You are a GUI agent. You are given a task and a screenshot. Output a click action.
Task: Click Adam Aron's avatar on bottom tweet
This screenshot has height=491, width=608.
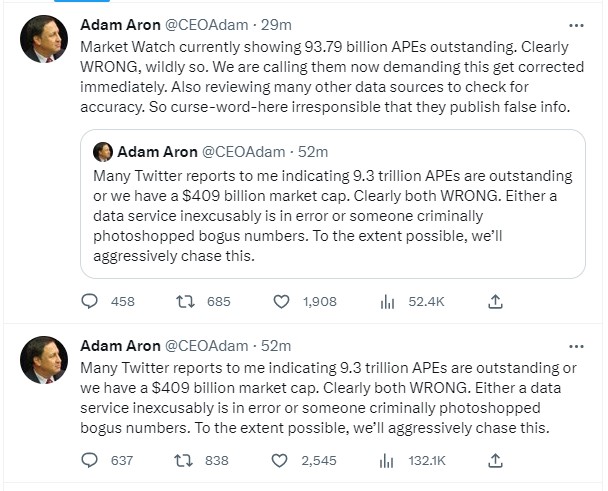pos(44,360)
